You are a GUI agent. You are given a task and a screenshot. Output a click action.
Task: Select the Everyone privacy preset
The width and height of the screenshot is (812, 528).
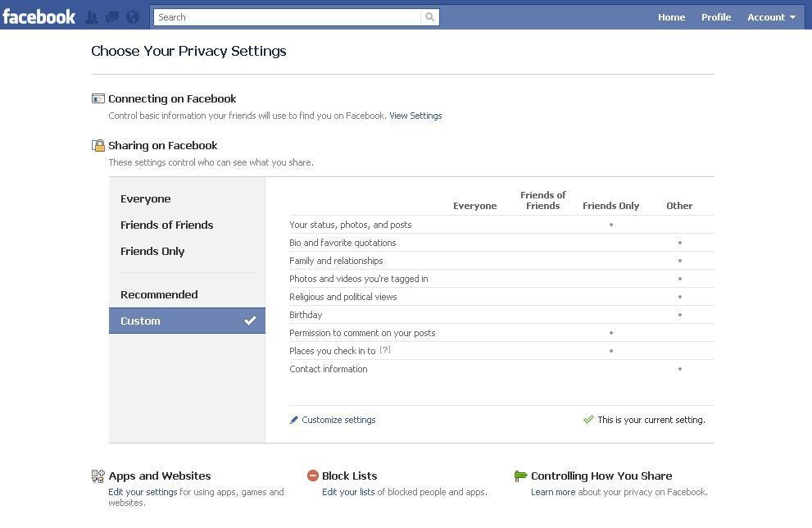click(x=146, y=199)
